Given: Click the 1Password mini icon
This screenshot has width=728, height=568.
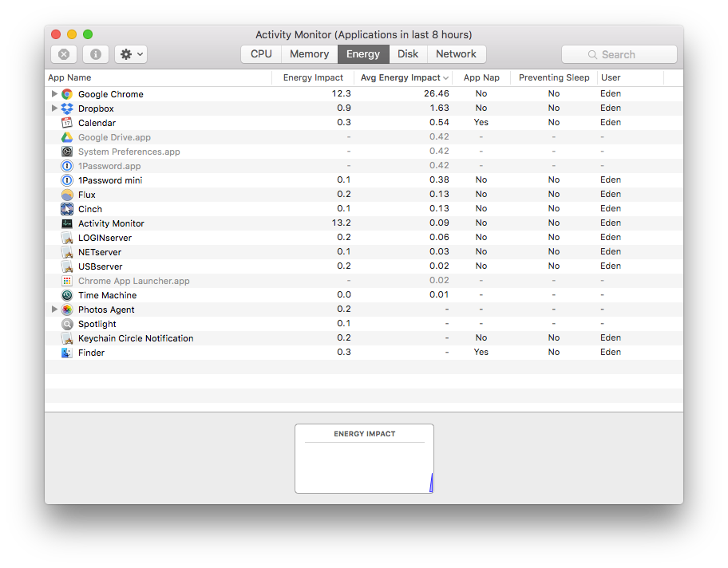Looking at the screenshot, I should pyautogui.click(x=67, y=180).
